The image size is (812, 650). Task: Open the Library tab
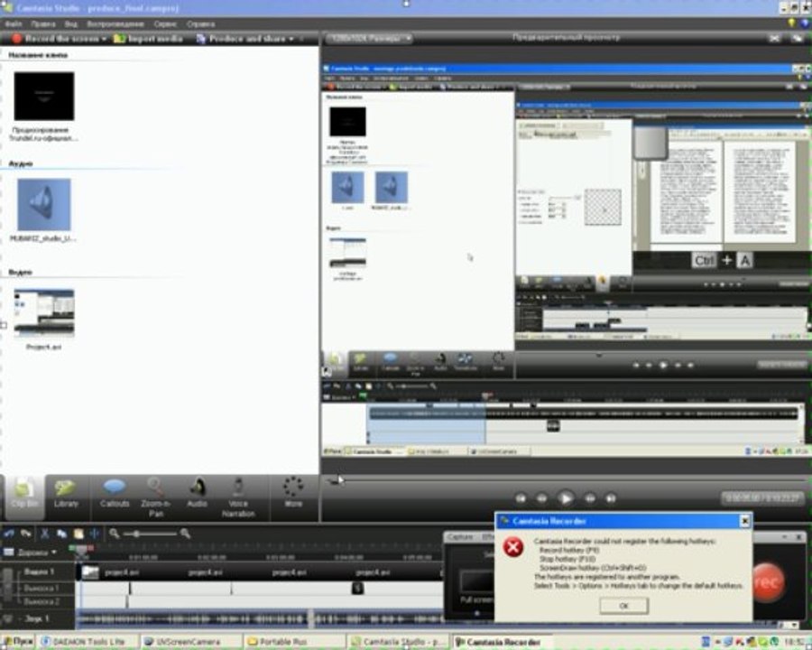[x=66, y=495]
